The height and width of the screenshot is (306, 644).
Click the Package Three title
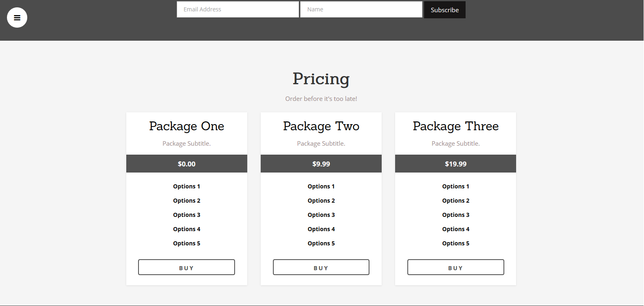pyautogui.click(x=455, y=126)
